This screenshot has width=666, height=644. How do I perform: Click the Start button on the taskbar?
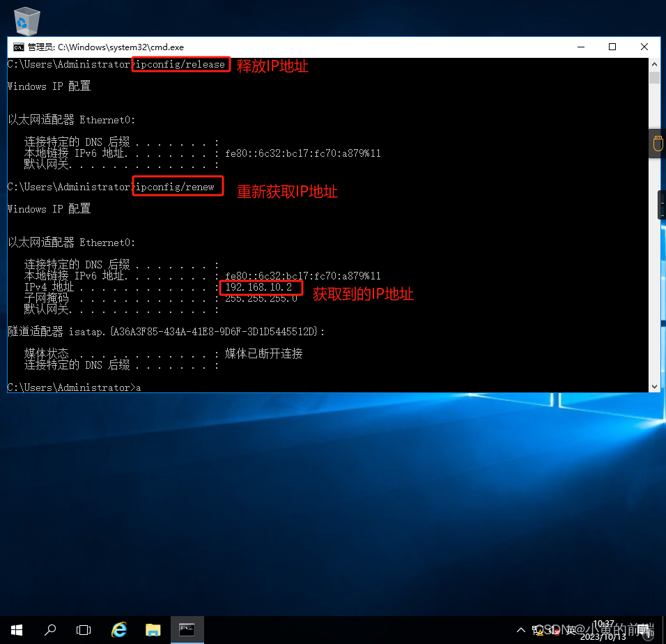click(x=16, y=629)
